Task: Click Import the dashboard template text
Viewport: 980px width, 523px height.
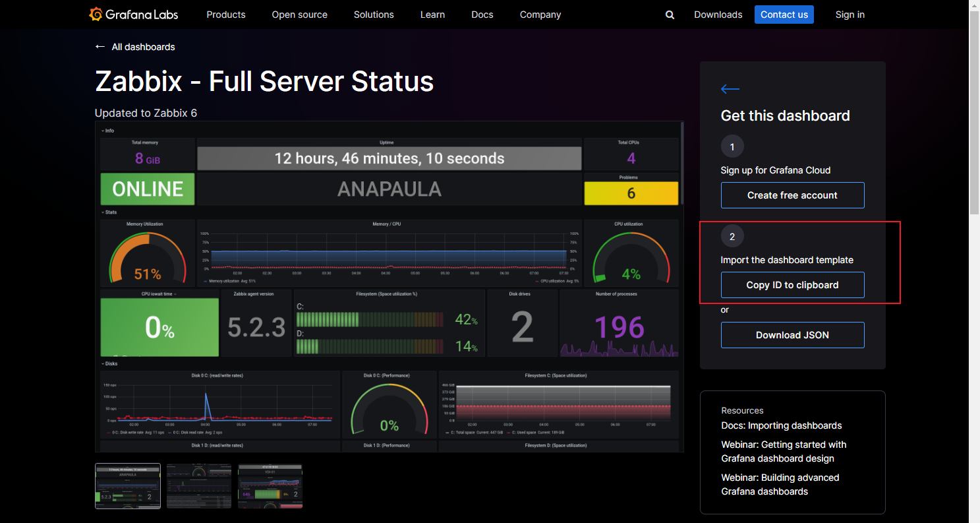Action: pos(787,260)
